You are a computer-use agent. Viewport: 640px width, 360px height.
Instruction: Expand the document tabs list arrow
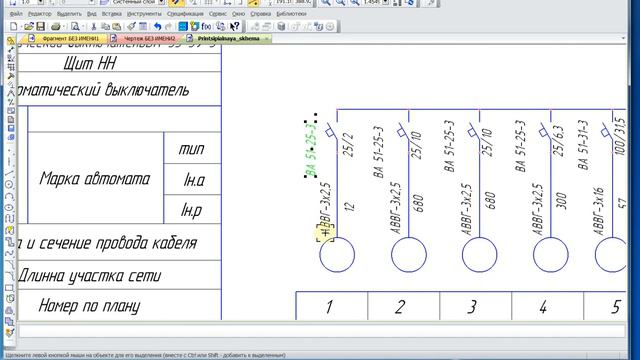pyautogui.click(x=623, y=38)
